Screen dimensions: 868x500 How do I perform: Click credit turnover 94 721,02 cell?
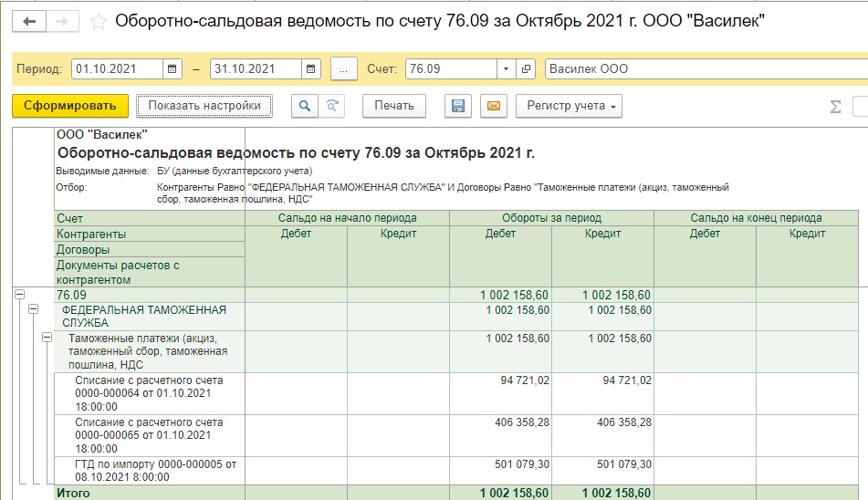[x=602, y=393]
